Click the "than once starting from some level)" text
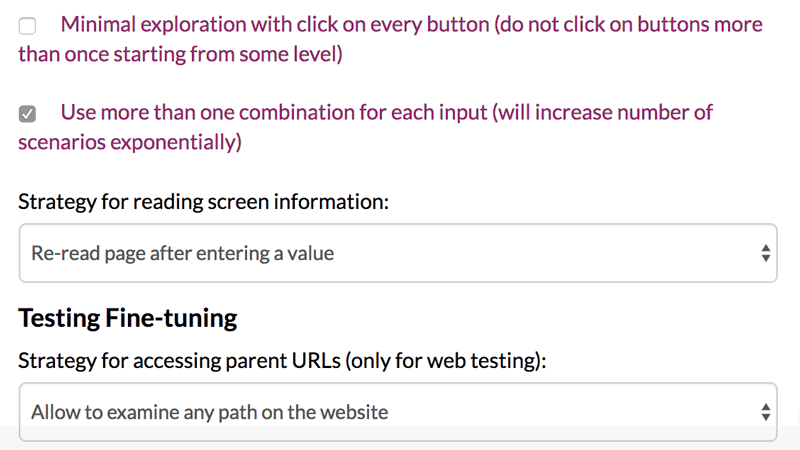The width and height of the screenshot is (800, 450). pos(180,54)
